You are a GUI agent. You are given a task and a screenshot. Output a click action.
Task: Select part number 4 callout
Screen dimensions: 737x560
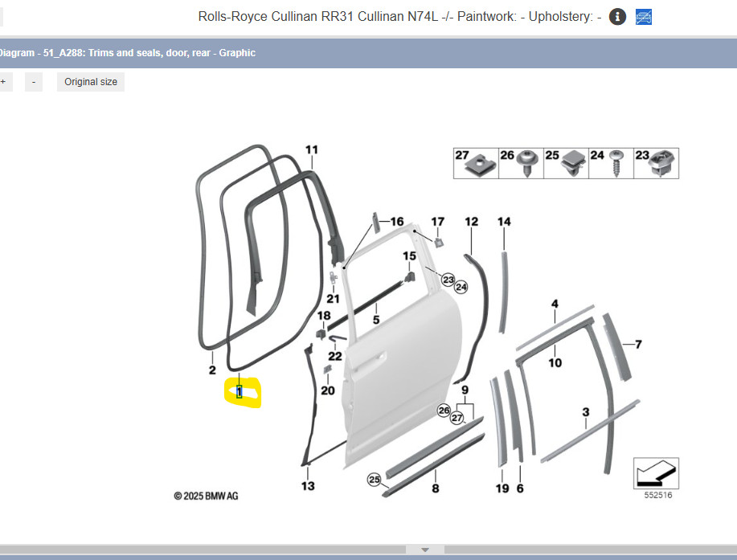(555, 304)
